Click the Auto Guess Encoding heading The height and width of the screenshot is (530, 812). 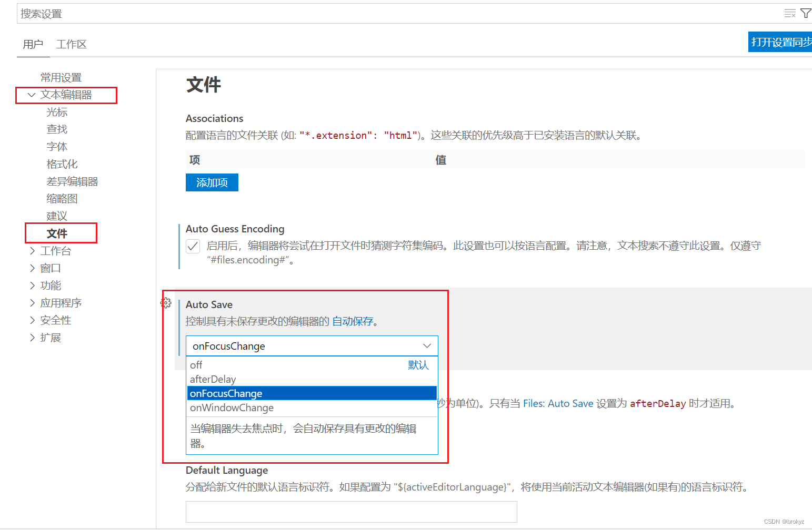(x=235, y=229)
